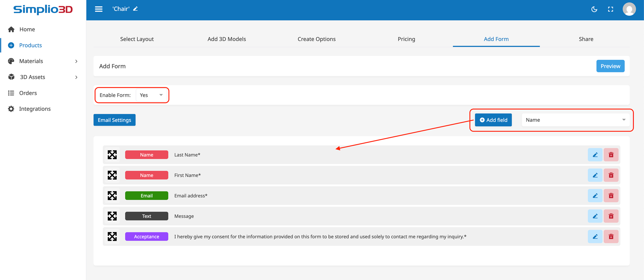Go to the Create Options tab

[316, 39]
